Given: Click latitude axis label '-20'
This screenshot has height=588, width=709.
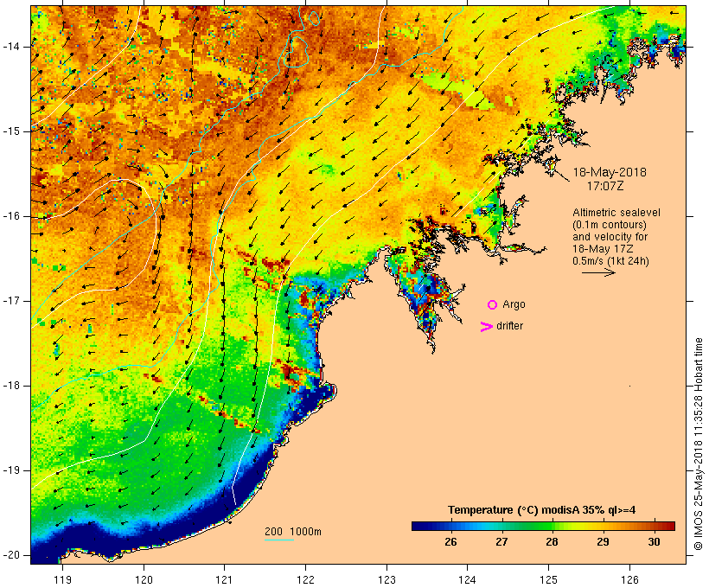Looking at the screenshot, I should [11, 555].
